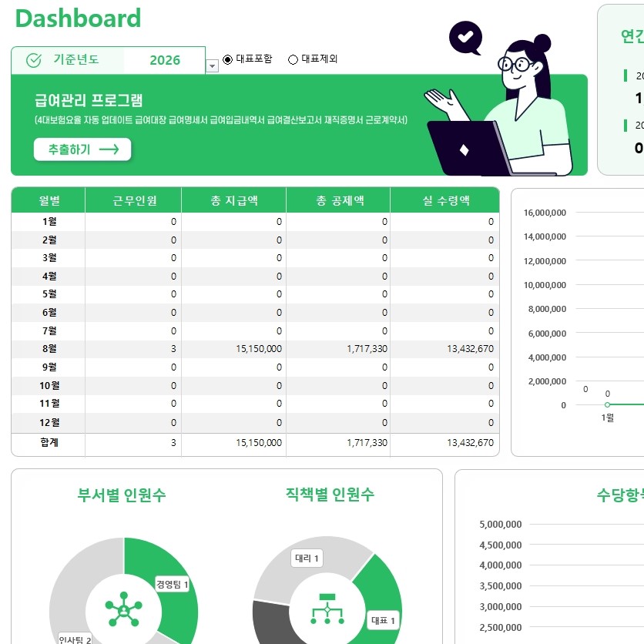Image resolution: width=644 pixels, height=644 pixels.
Task: Click the 월별 column header
Action: [49, 200]
